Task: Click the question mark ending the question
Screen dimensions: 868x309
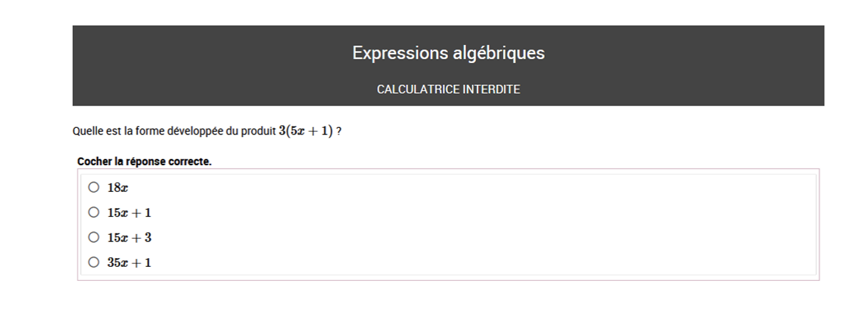Action: point(339,132)
